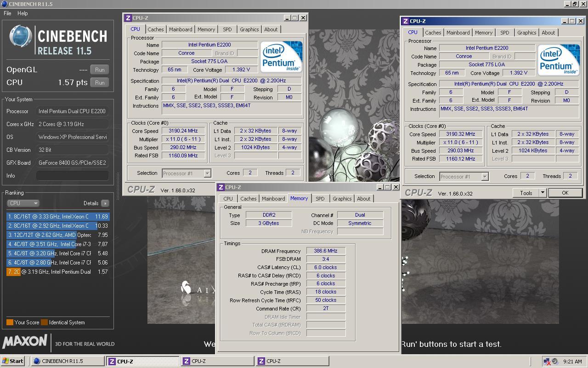
Task: Open Mainboard tab in right CPU-Z window
Action: (458, 33)
